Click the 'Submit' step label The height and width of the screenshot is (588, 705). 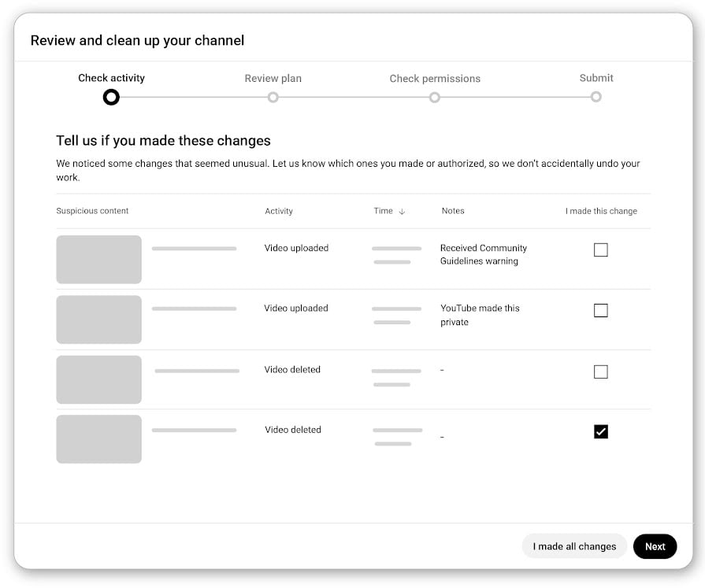tap(596, 78)
